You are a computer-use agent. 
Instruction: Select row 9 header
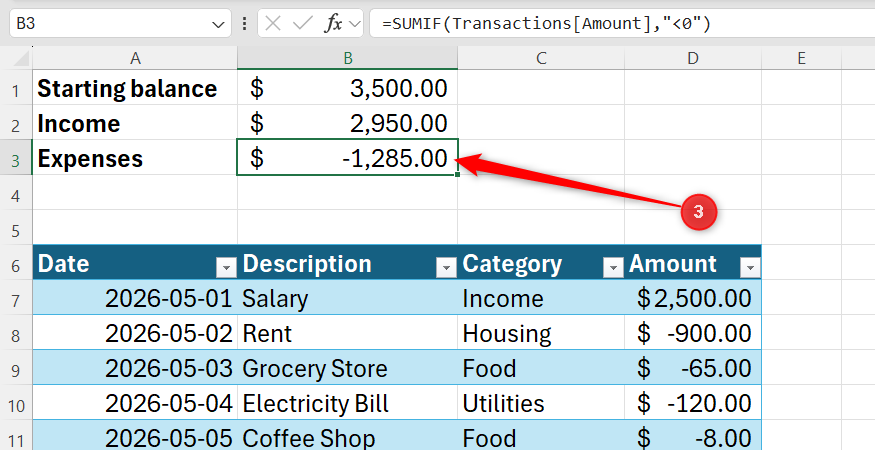pos(16,369)
